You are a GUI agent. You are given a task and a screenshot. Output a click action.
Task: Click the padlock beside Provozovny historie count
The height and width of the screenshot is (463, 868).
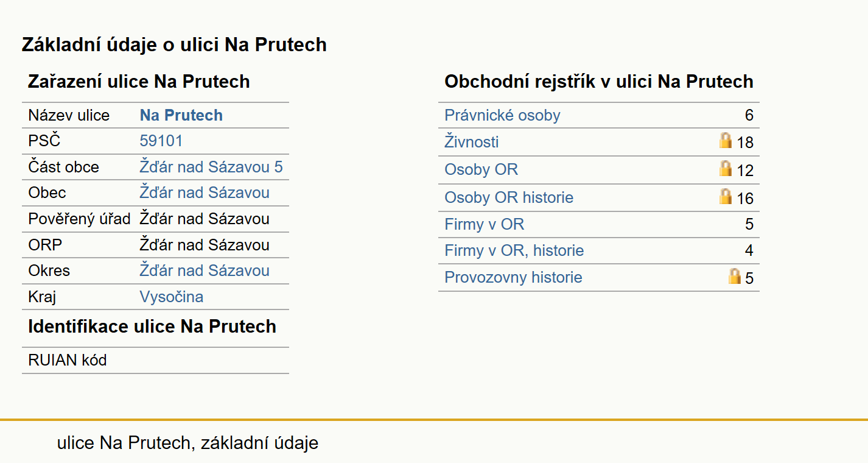point(735,276)
